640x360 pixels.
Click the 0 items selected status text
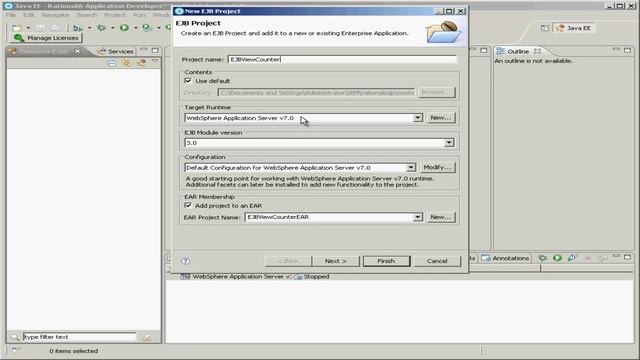pos(73,351)
